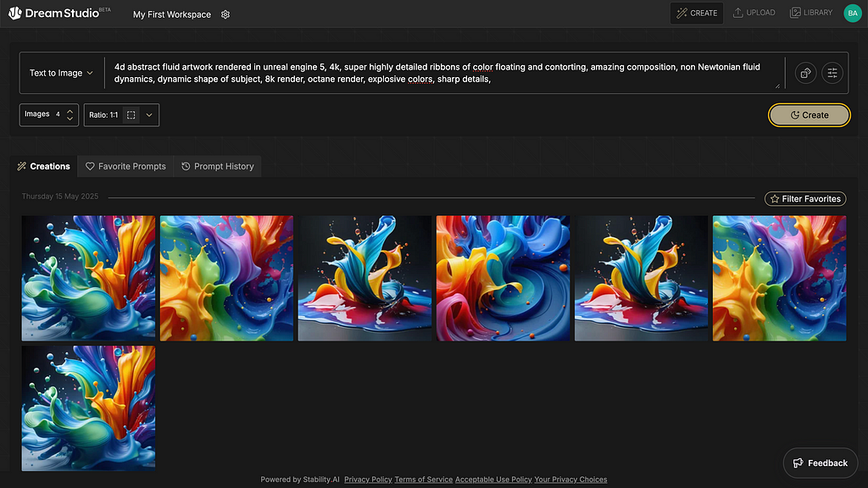Open the LIBRARY section
This screenshot has width=868, height=488.
pos(811,13)
